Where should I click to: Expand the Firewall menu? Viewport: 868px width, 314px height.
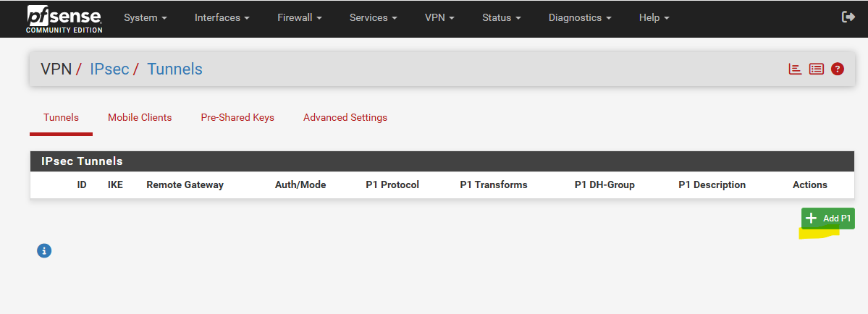click(x=300, y=17)
